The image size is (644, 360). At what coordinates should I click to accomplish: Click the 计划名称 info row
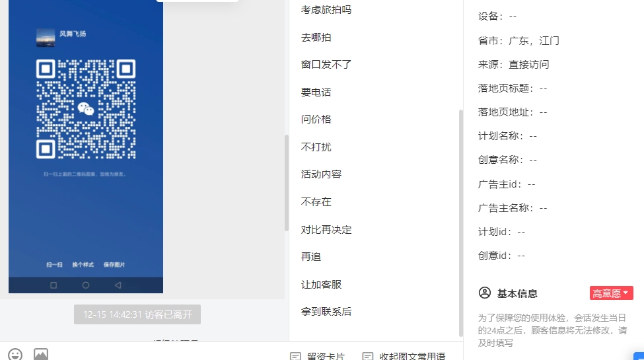[507, 136]
